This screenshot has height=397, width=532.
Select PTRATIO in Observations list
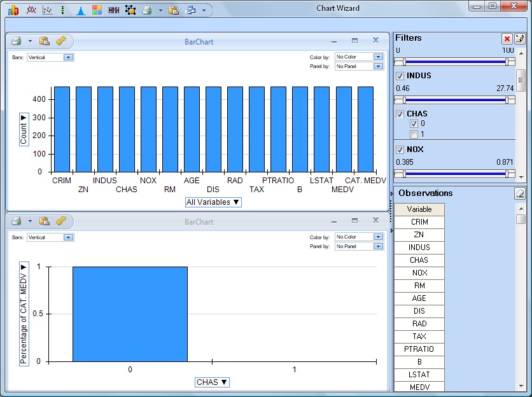click(419, 349)
